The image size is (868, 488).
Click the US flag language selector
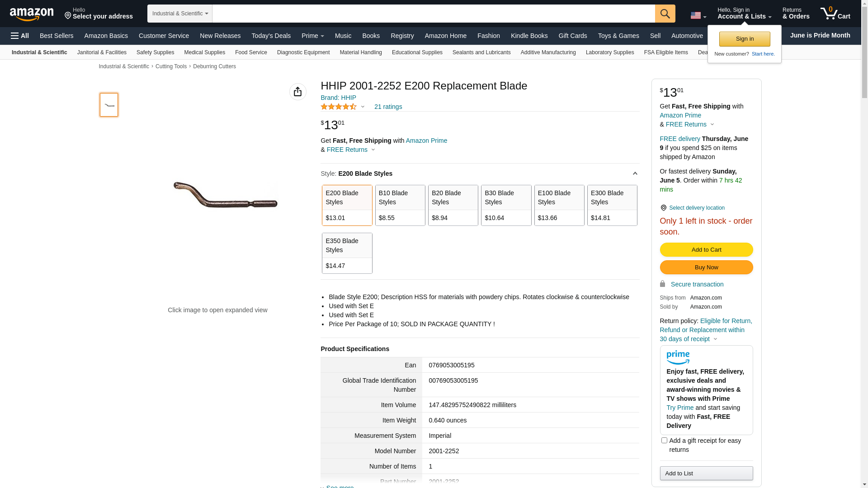point(698,15)
